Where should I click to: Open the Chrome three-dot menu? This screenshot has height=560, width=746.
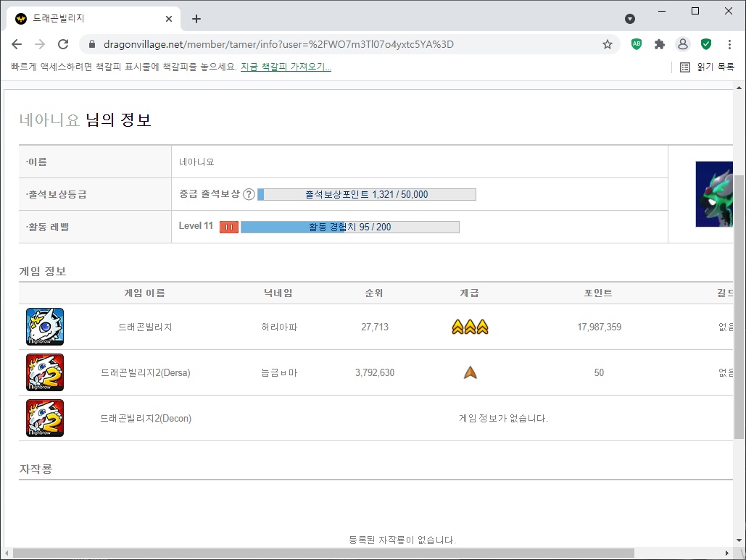729,44
